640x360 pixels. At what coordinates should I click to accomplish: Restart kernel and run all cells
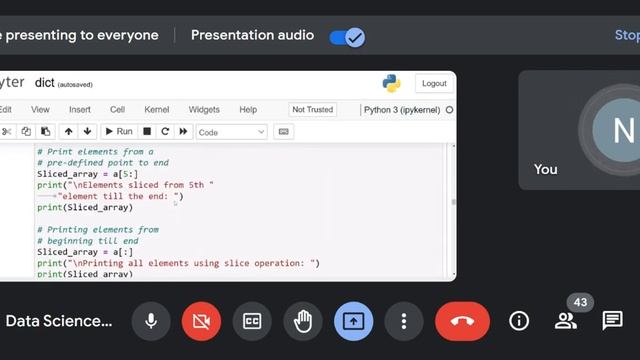point(183,131)
